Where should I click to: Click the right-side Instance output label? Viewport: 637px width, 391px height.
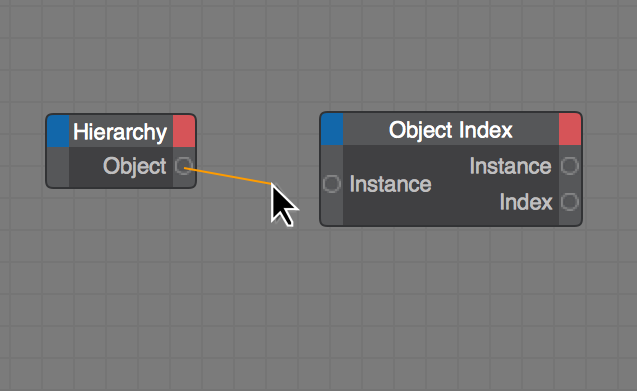coord(511,166)
